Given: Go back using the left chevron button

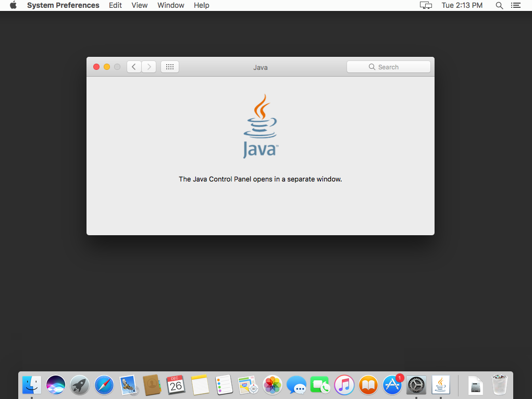Looking at the screenshot, I should tap(134, 67).
